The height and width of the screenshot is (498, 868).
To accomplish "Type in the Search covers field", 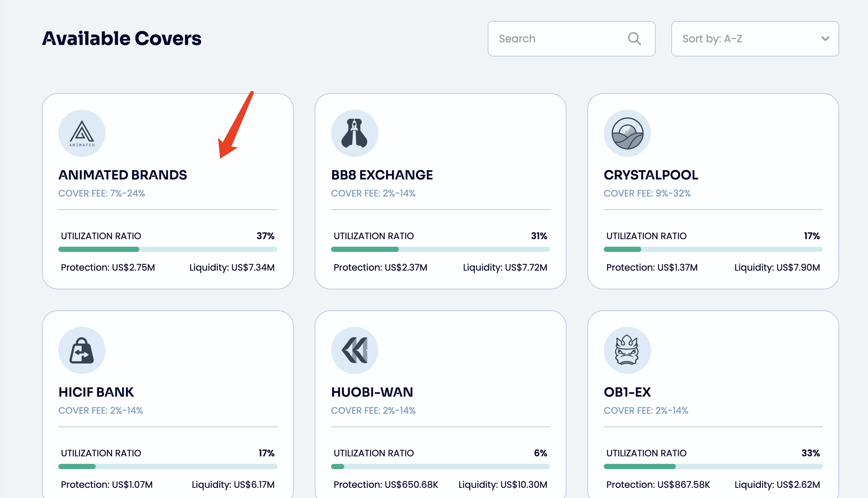I will point(557,39).
